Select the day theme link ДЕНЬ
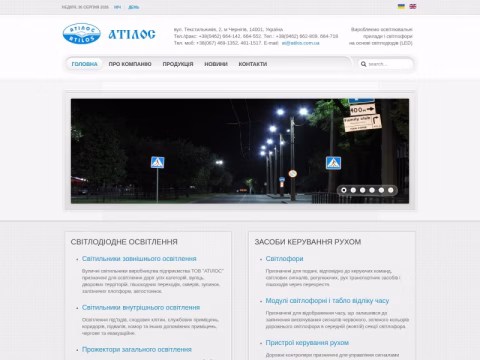Screen dimensions: 480x360 pyautogui.click(x=133, y=7)
